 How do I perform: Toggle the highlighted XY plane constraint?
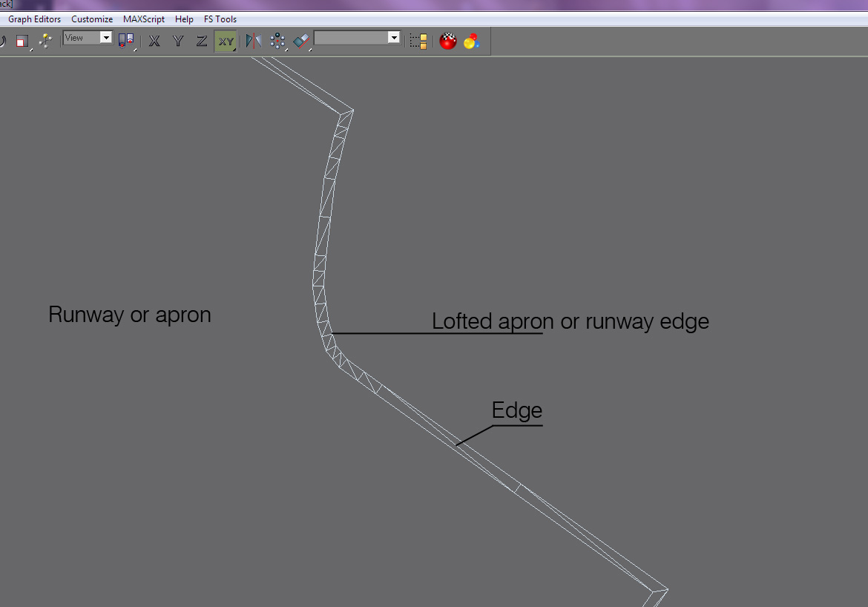(x=226, y=41)
